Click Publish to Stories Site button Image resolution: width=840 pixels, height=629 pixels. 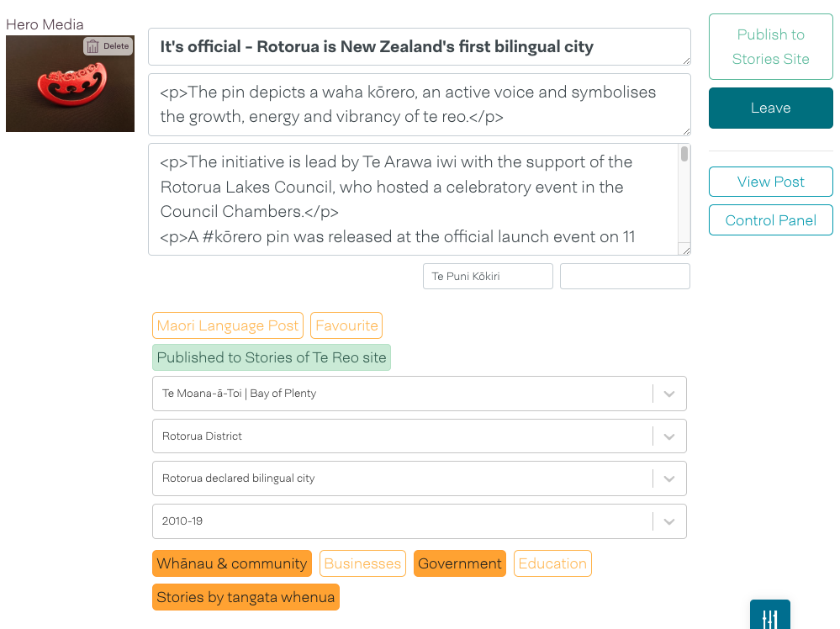click(x=770, y=46)
